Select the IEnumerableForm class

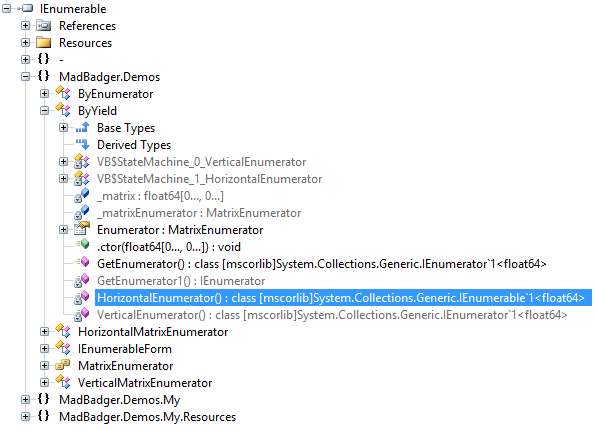125,349
